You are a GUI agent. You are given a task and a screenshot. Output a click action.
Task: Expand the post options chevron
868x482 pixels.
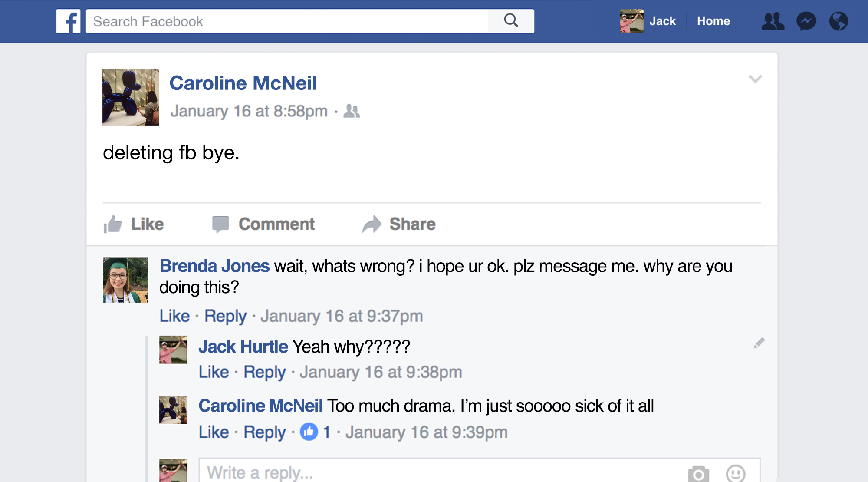click(x=755, y=79)
